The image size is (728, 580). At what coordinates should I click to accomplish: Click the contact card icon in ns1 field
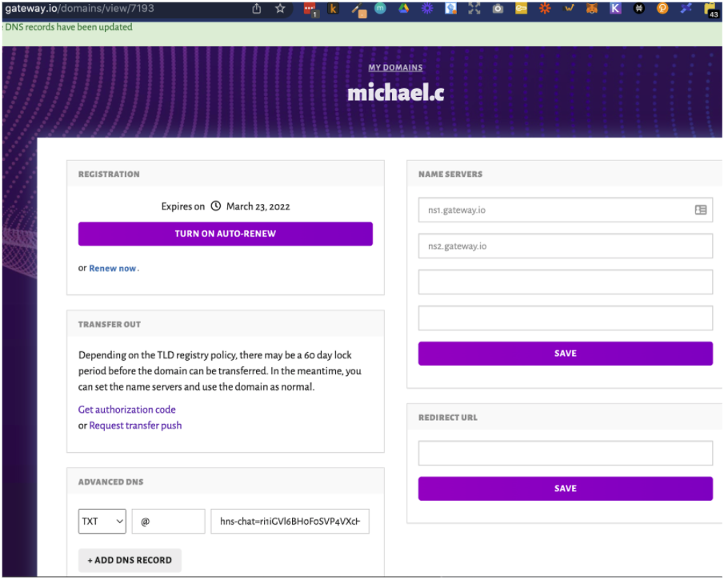701,210
